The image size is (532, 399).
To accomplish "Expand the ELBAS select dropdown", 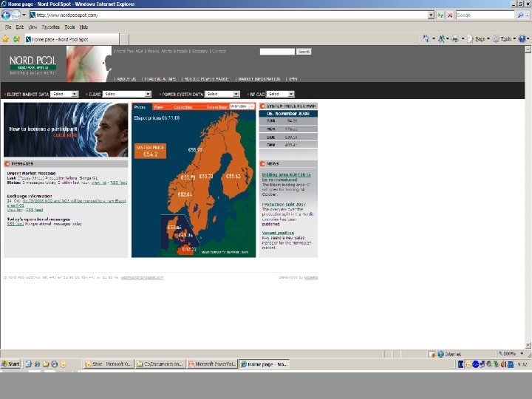I will [127, 94].
